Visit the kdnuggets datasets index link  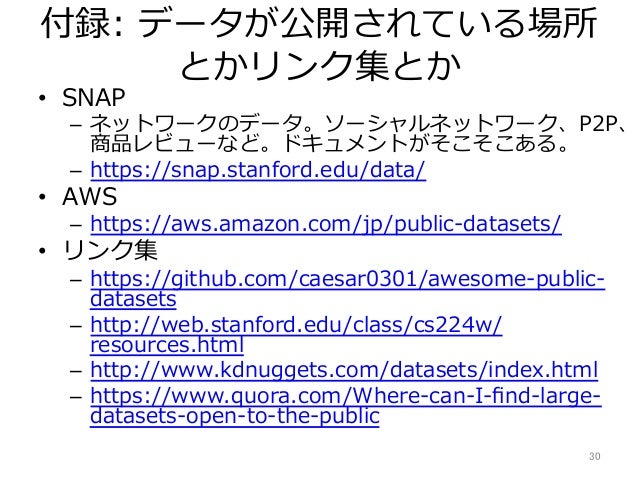(x=344, y=370)
